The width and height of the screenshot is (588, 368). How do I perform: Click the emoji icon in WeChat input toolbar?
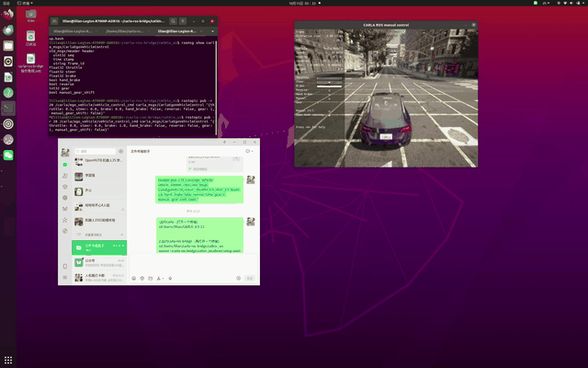tap(134, 278)
